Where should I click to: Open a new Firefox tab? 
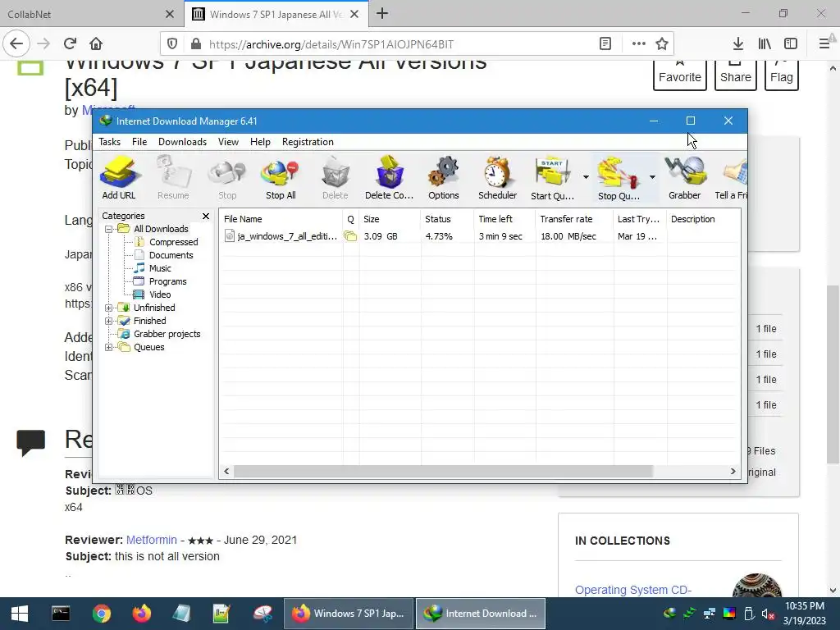[382, 13]
